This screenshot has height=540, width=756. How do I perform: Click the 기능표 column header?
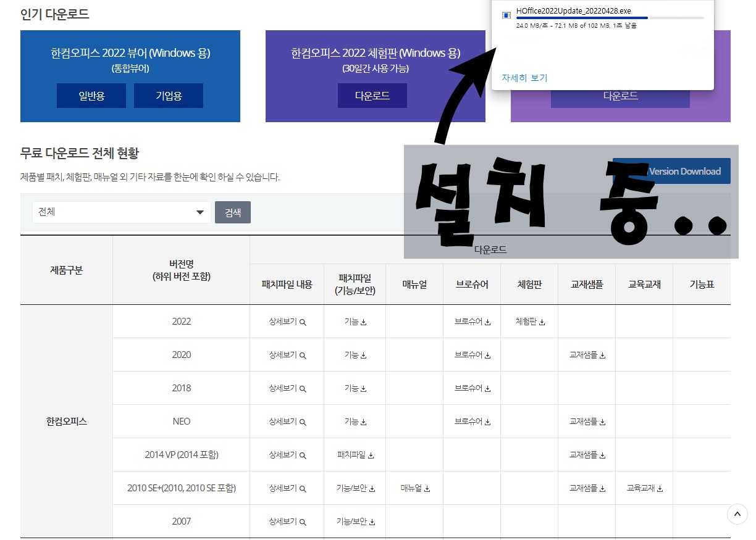(x=702, y=285)
